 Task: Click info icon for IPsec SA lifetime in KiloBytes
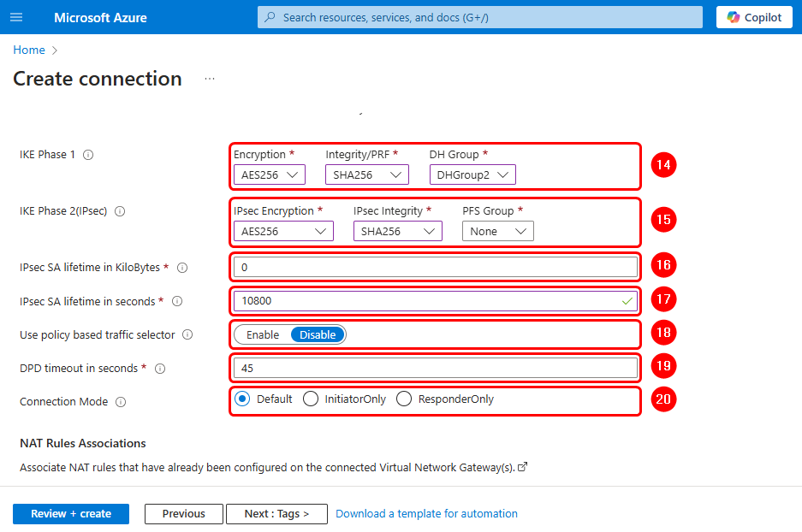(181, 268)
